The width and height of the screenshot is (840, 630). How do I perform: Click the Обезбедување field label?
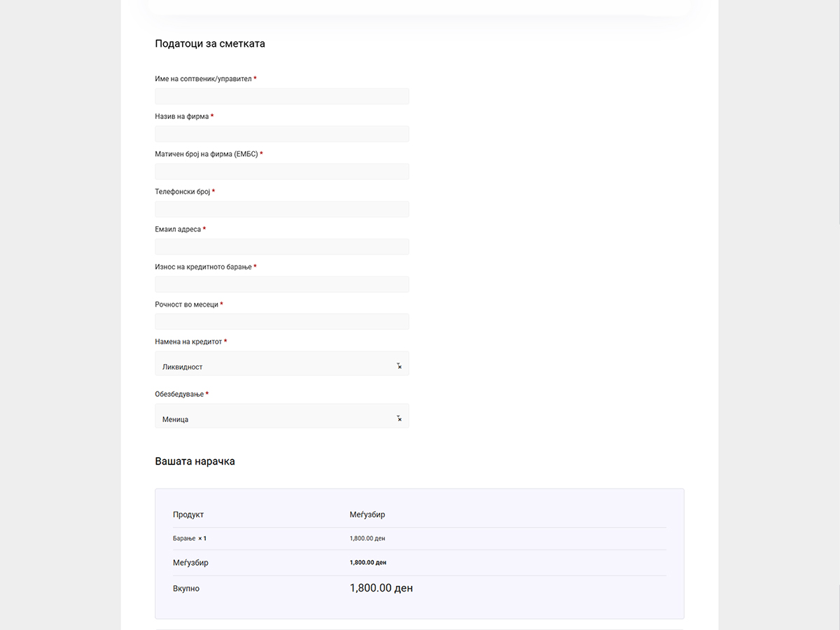(179, 394)
